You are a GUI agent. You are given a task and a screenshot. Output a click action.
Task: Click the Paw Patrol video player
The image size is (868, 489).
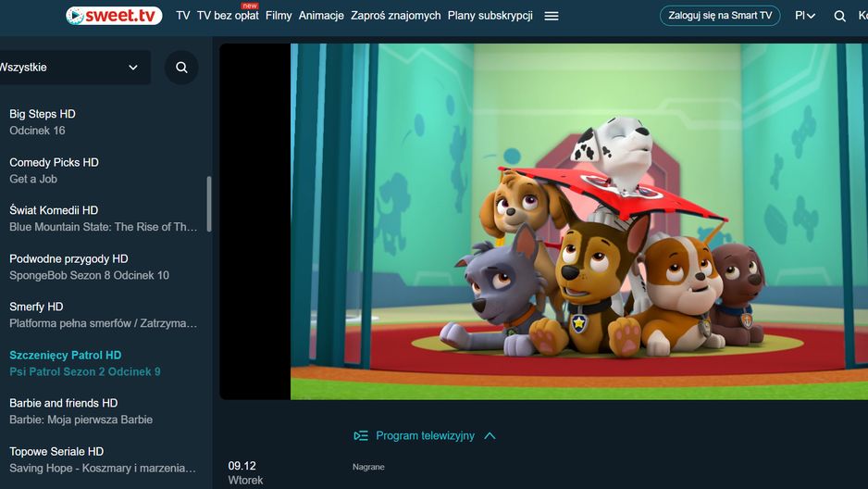tap(543, 221)
